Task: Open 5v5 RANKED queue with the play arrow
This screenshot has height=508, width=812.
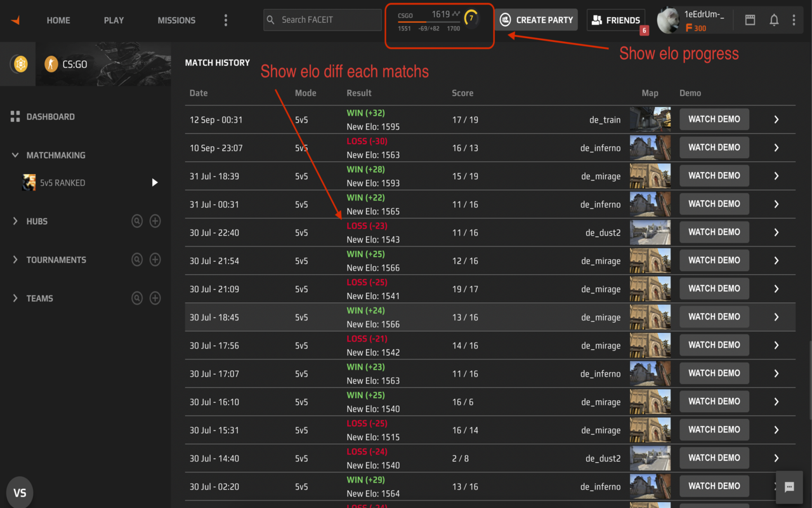Action: [154, 182]
